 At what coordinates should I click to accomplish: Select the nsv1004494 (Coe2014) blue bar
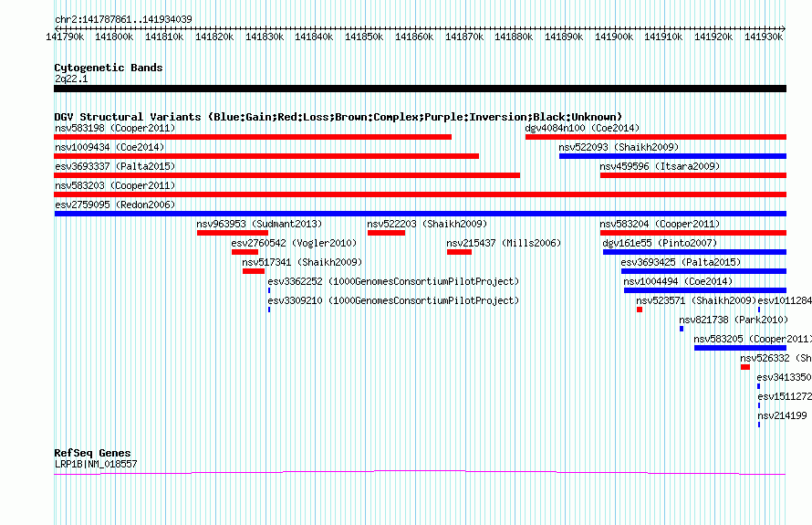pyautogui.click(x=705, y=290)
